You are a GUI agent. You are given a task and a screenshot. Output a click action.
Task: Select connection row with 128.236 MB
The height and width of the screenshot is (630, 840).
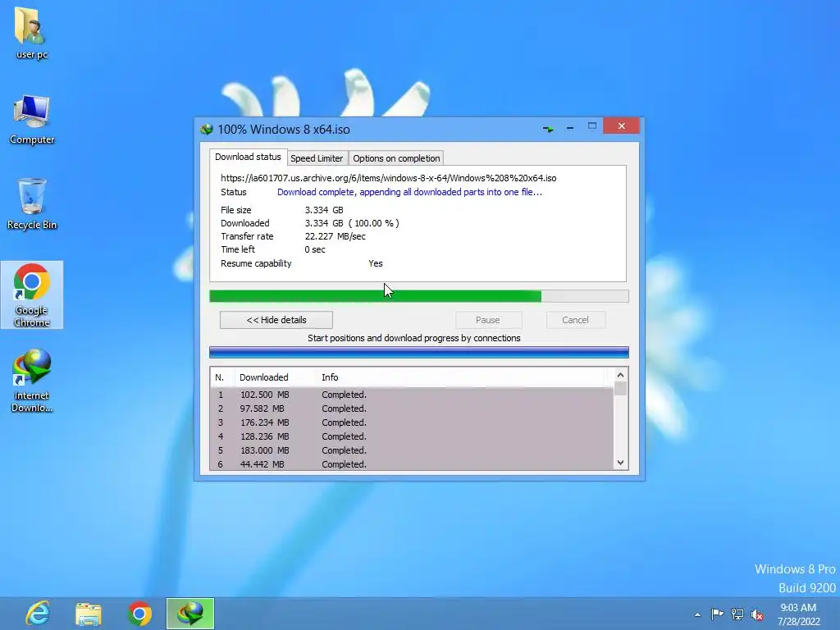pyautogui.click(x=412, y=436)
